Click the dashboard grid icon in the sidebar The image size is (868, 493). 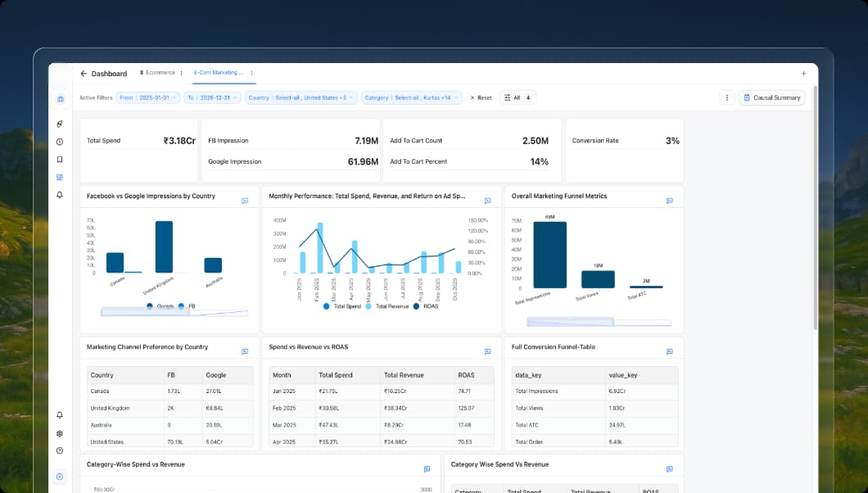(59, 177)
